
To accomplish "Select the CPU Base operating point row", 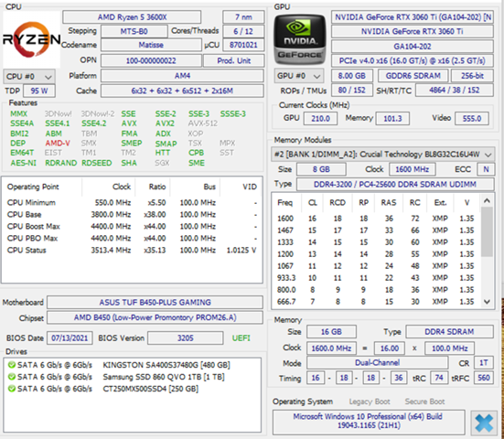I will click(132, 215).
